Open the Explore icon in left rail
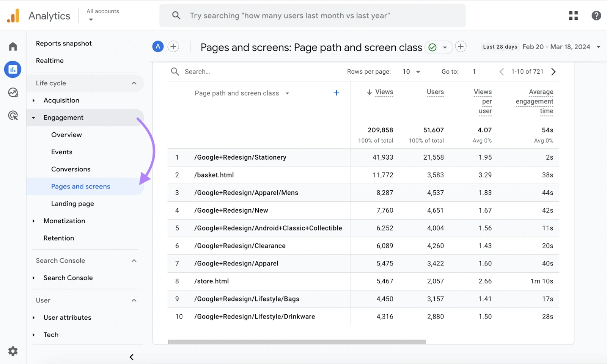607x364 pixels. coord(13,93)
